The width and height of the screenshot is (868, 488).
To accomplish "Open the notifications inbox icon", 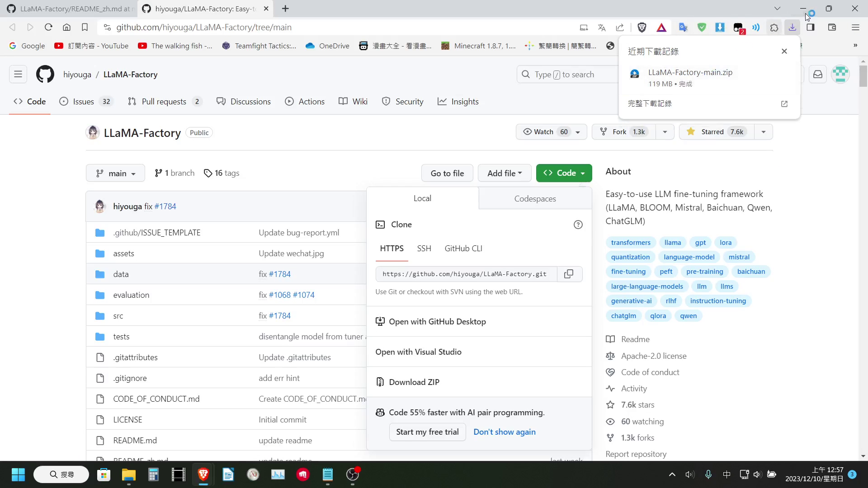I will 818,75.
